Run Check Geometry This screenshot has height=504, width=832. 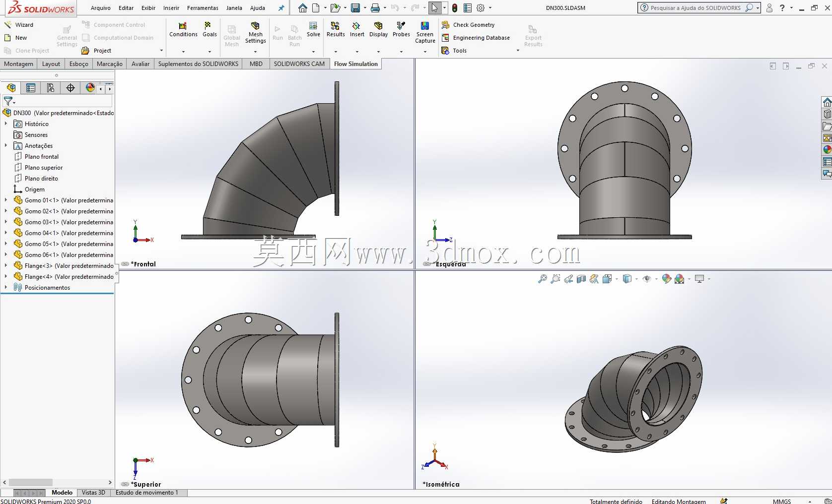[x=468, y=25]
